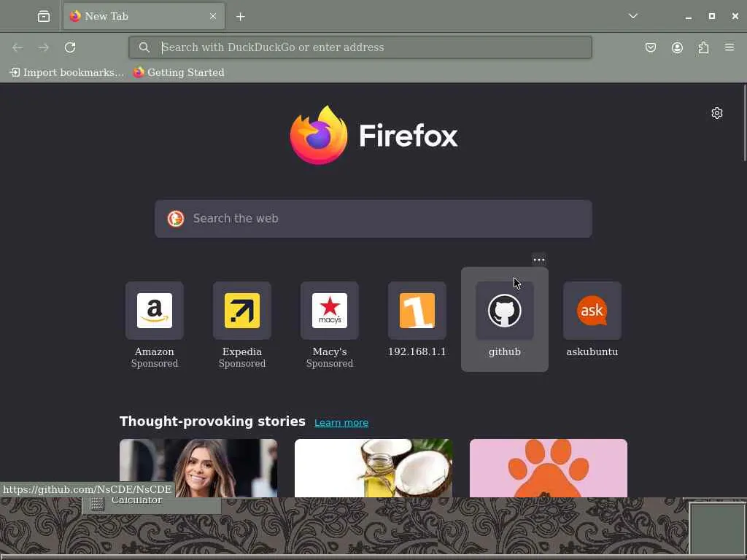Click Import bookmarks in bookmarks toolbar
This screenshot has height=560, width=747.
pyautogui.click(x=66, y=72)
